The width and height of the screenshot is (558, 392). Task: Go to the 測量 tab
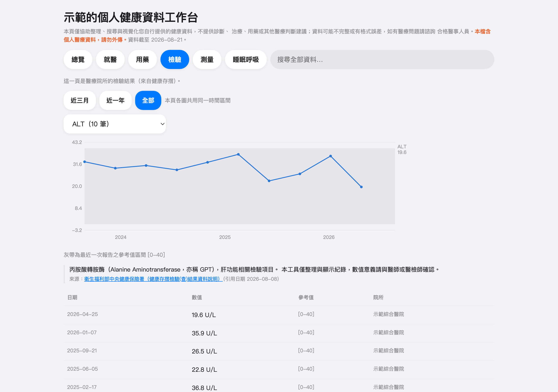[x=207, y=59]
